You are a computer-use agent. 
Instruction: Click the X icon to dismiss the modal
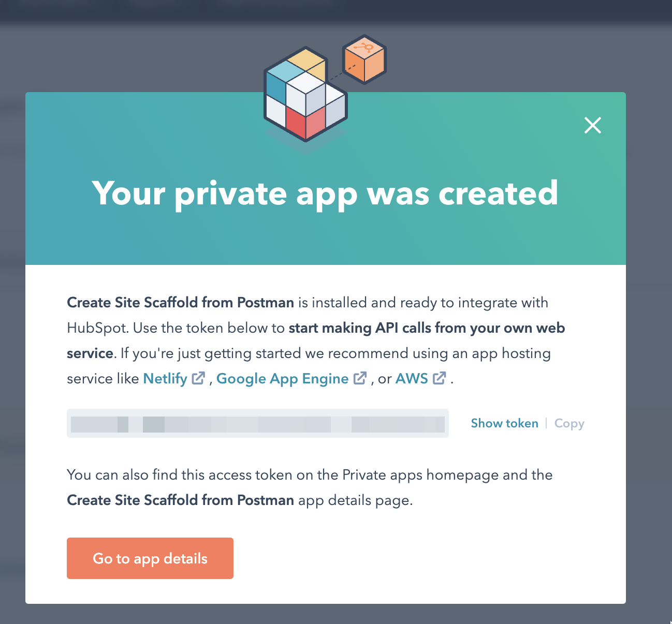[x=592, y=125]
